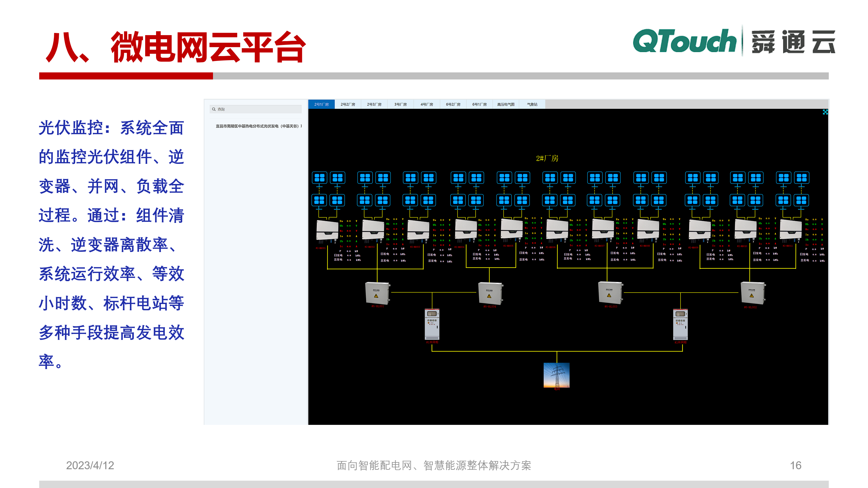Open the 4号厂房 tab
Viewport: 868px width, 488px height.
(x=427, y=105)
